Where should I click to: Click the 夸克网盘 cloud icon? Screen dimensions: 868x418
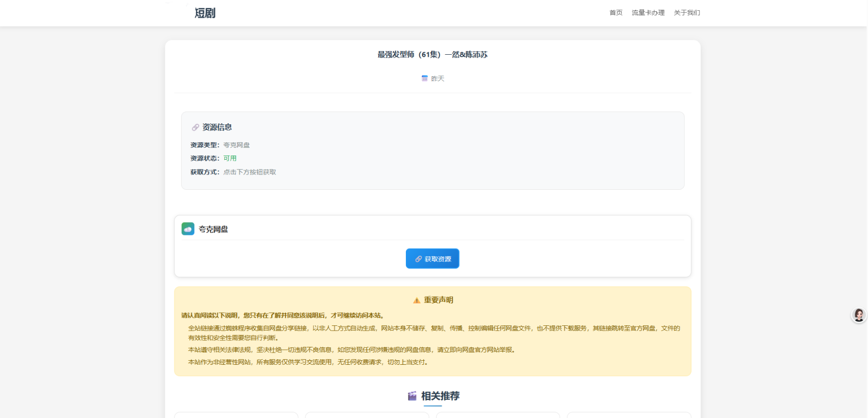pyautogui.click(x=188, y=229)
